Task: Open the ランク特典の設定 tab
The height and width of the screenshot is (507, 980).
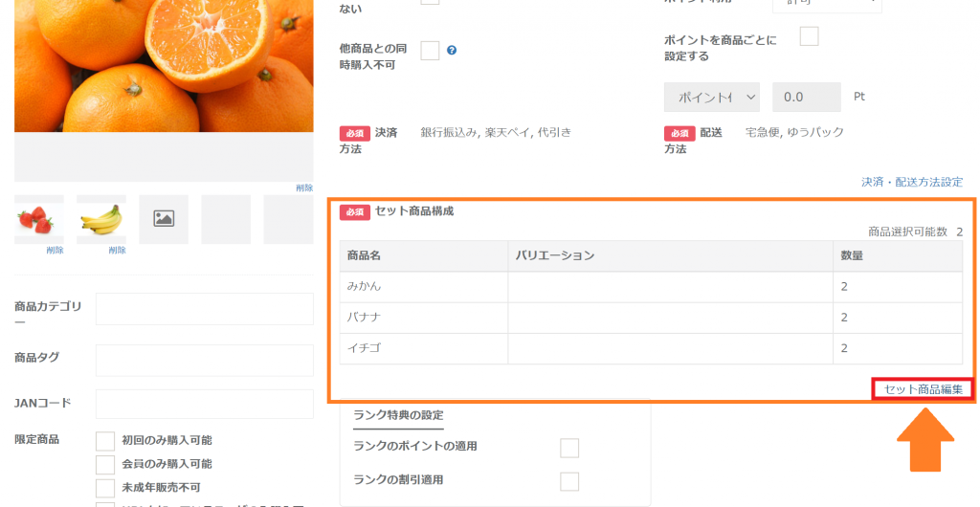Action: tap(398, 415)
